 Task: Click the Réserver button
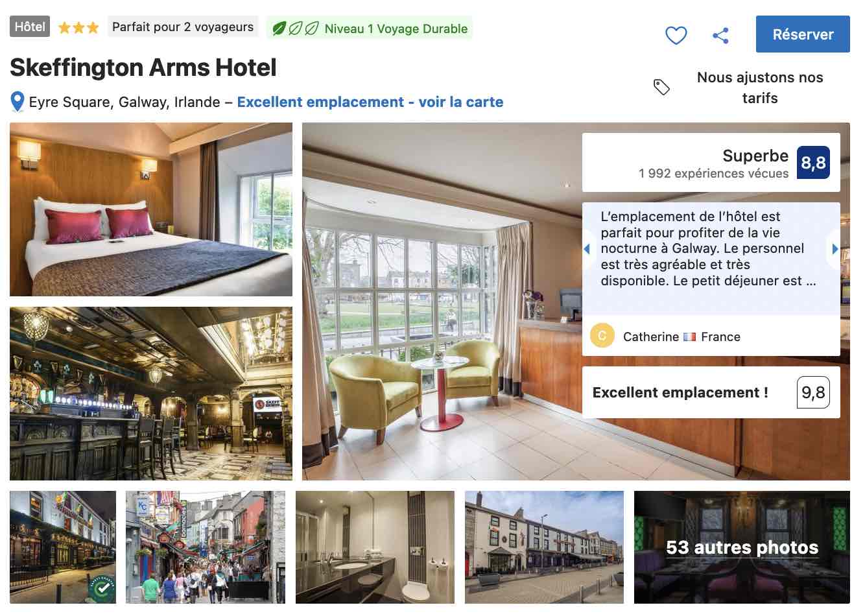pyautogui.click(x=803, y=34)
